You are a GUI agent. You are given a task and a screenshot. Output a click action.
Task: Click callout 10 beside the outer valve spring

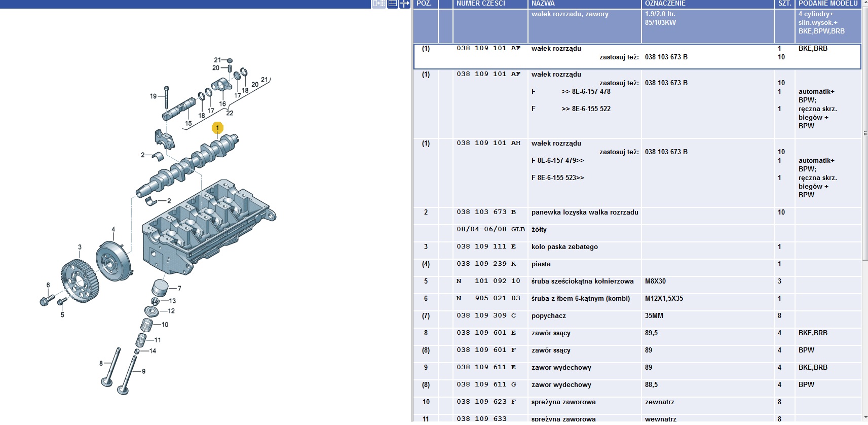[165, 325]
